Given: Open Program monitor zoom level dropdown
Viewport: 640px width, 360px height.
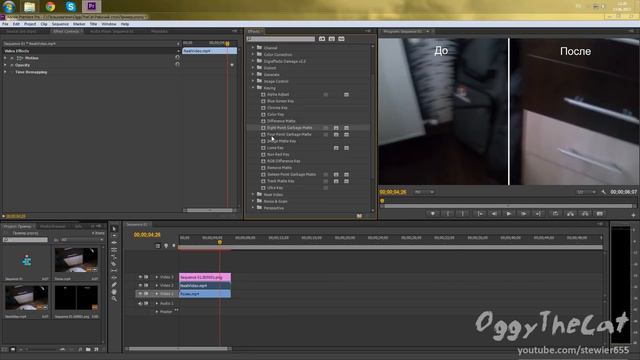Looking at the screenshot, I should point(424,192).
